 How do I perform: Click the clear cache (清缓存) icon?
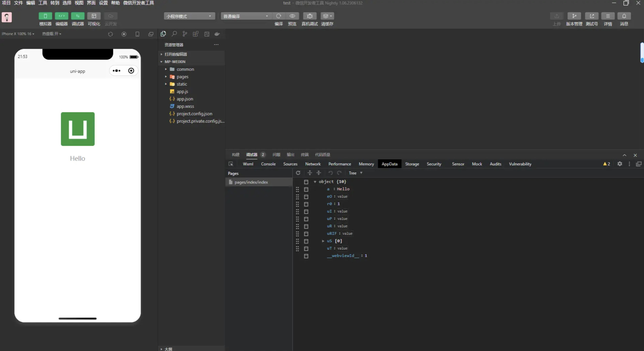pyautogui.click(x=327, y=16)
